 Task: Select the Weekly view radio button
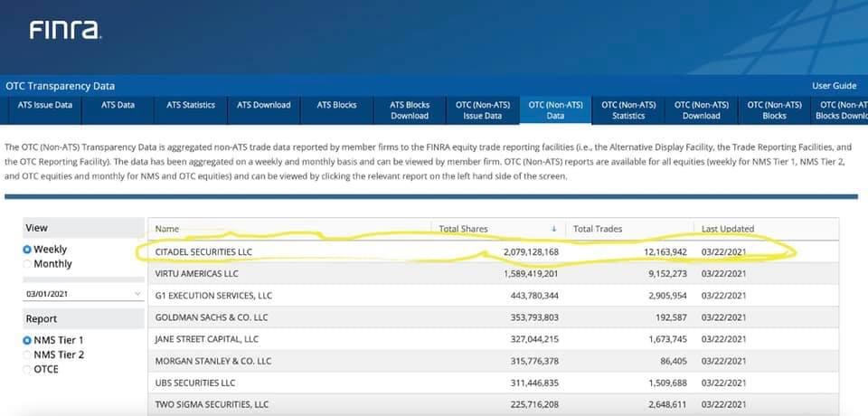[x=27, y=250]
